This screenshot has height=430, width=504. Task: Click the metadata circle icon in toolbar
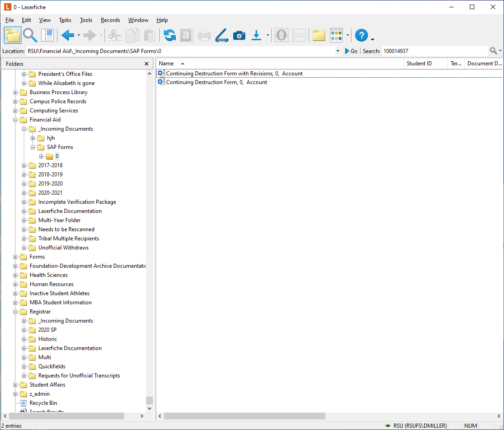coord(281,35)
